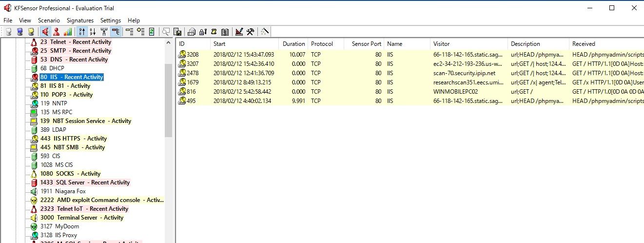644x243 pixels.
Task: Open the Signatures menu
Action: point(80,20)
